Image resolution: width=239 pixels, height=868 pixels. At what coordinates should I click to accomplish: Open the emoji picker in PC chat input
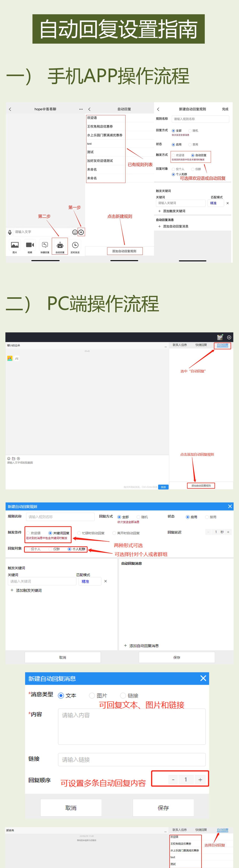pyautogui.click(x=9, y=459)
